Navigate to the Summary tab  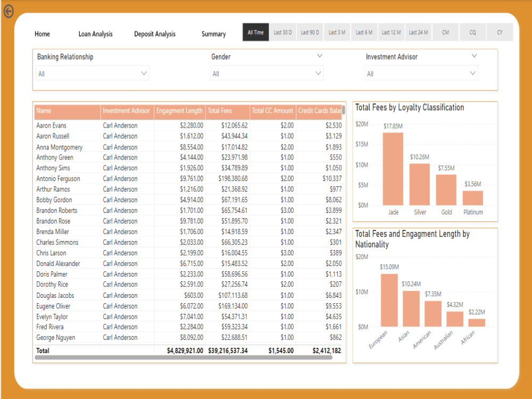[x=213, y=33]
